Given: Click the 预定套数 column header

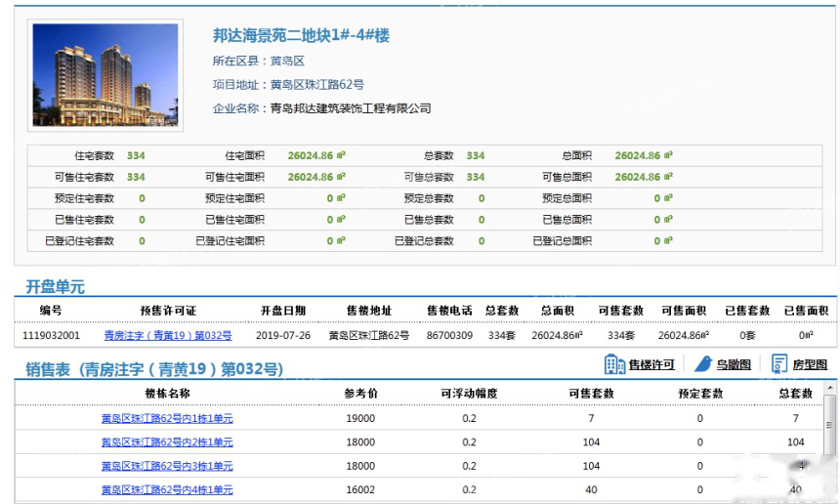Looking at the screenshot, I should point(700,394).
